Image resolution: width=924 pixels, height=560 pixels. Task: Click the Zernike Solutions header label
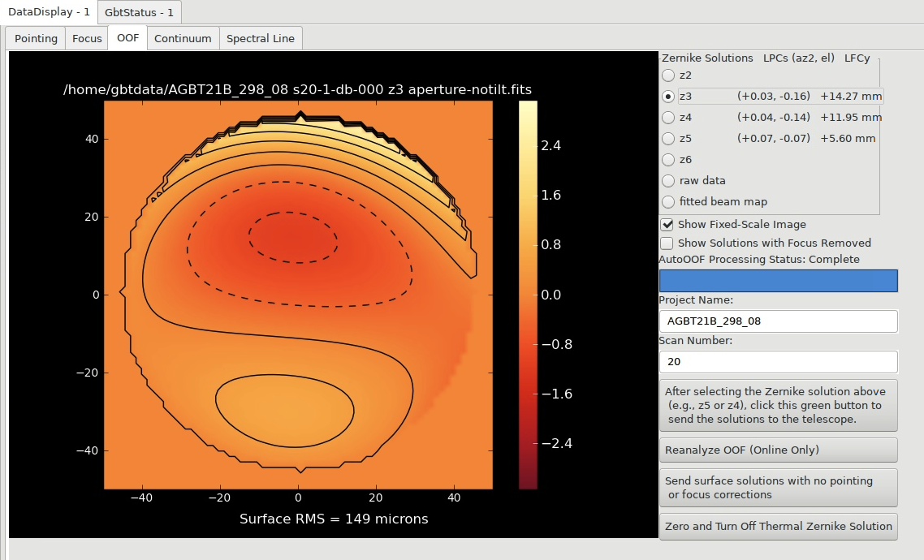click(x=707, y=58)
